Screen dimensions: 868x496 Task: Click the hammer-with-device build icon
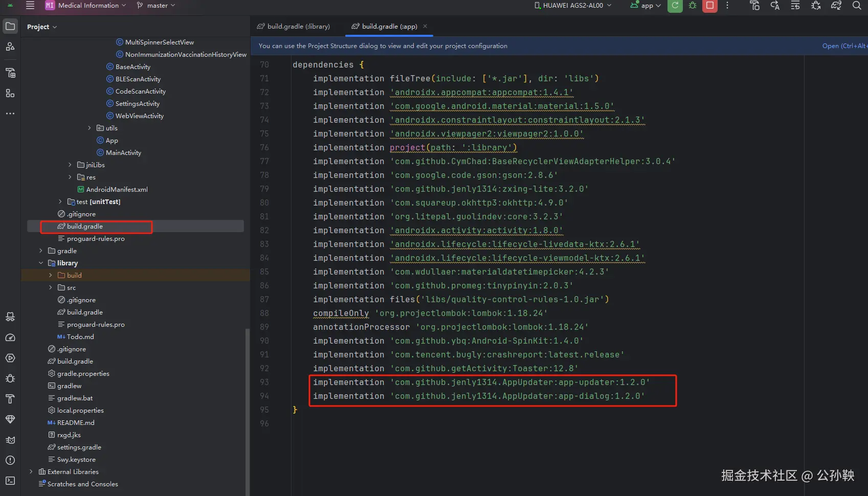(754, 6)
